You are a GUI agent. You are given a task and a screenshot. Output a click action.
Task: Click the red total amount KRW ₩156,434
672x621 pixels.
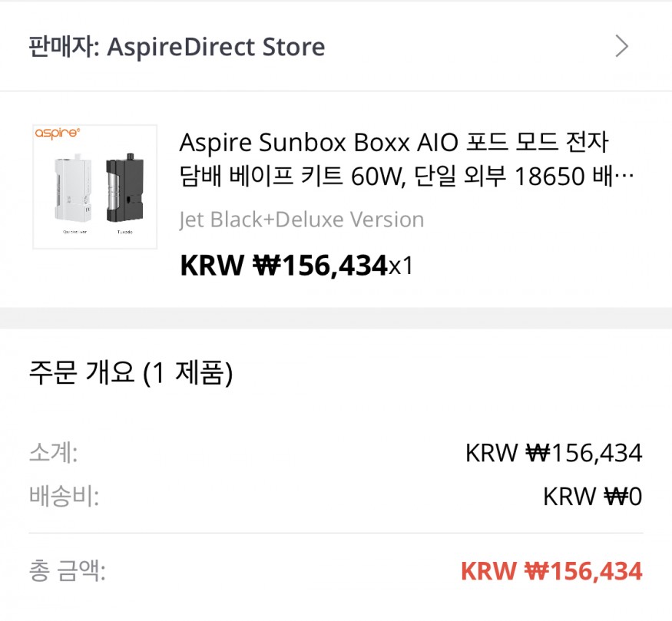(x=551, y=571)
